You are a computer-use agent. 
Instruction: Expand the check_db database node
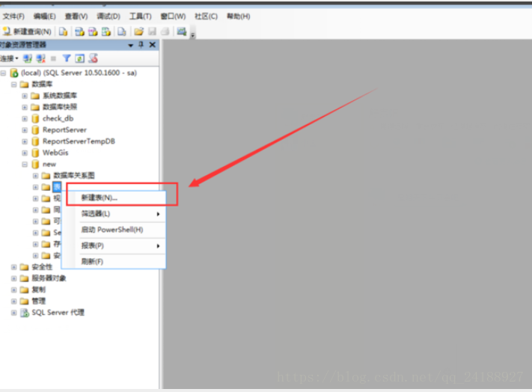point(25,119)
